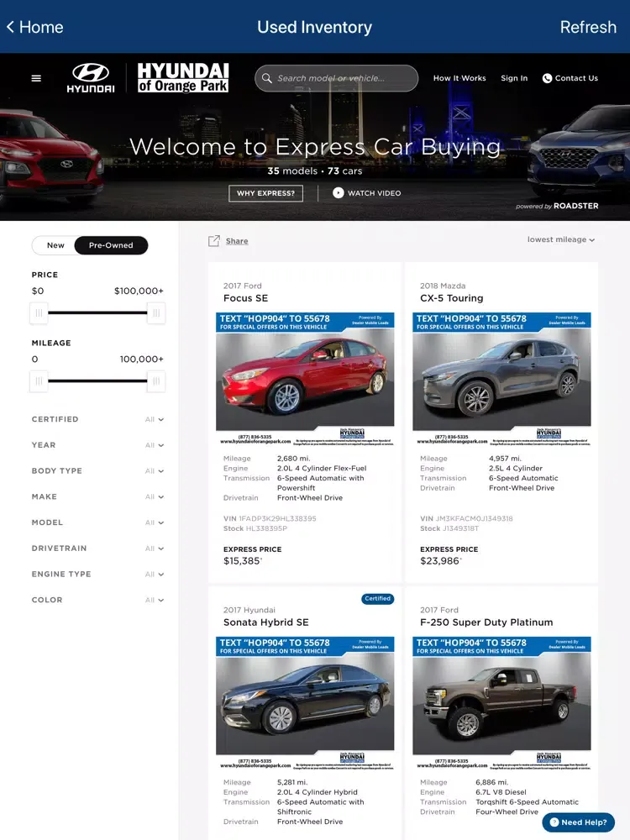
Task: Expand the Drivetrain filter
Action: tap(97, 549)
